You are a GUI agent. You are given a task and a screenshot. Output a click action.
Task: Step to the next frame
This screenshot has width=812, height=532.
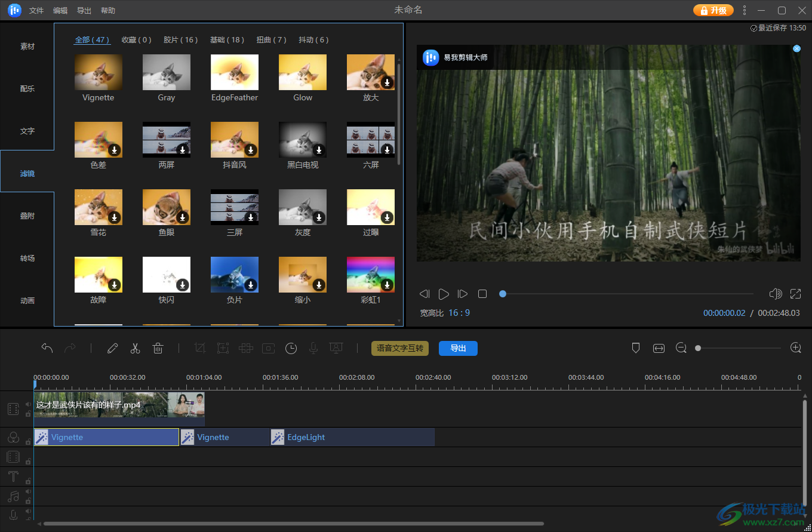(x=463, y=294)
